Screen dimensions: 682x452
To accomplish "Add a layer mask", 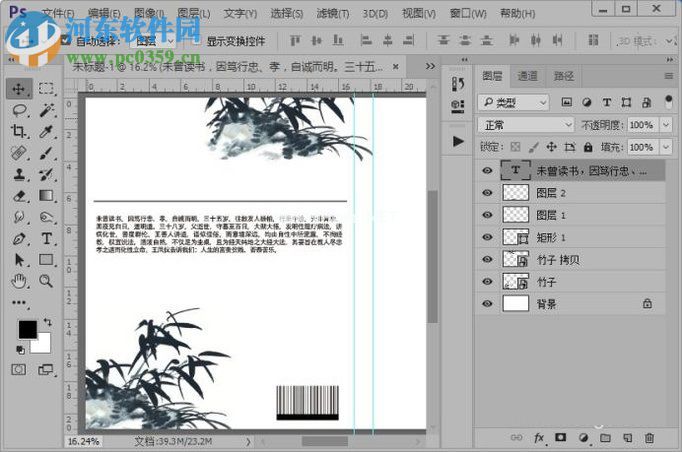I will click(x=561, y=438).
